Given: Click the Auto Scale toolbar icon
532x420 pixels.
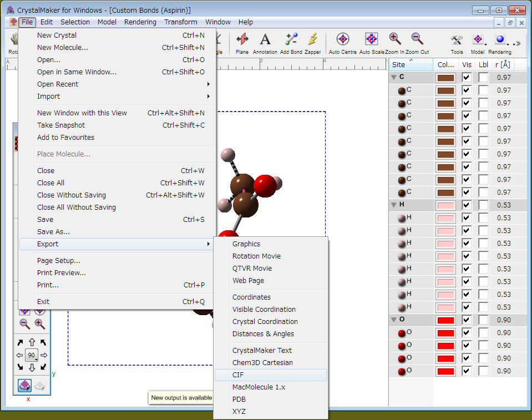Looking at the screenshot, I should [372, 43].
